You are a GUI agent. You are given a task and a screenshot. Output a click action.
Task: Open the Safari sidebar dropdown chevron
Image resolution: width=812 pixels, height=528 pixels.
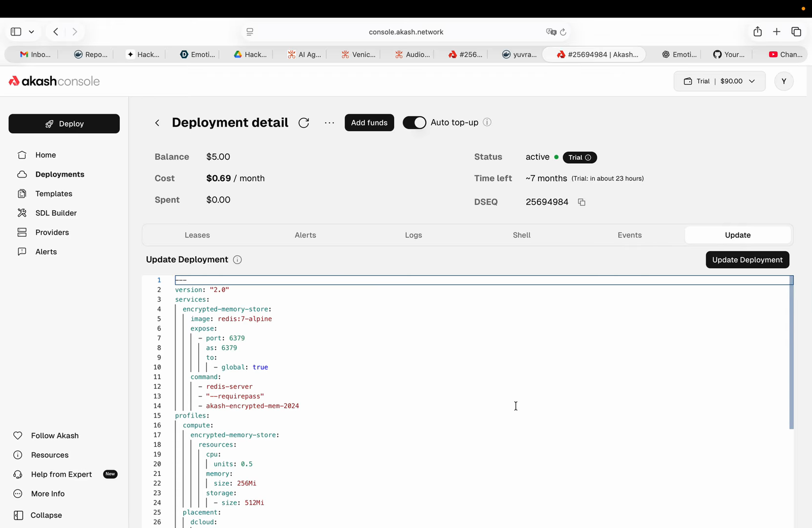[x=31, y=31]
